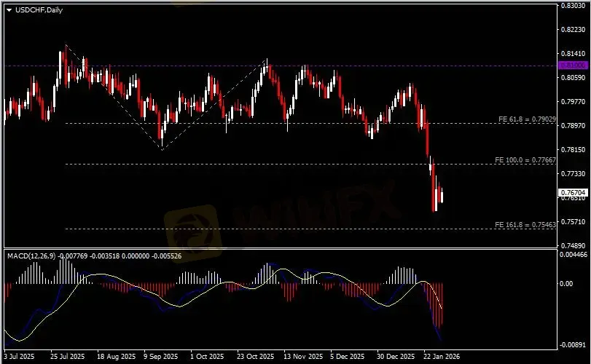Click the 3 Jul 2025 date marker
The image size is (591, 364).
point(18,357)
